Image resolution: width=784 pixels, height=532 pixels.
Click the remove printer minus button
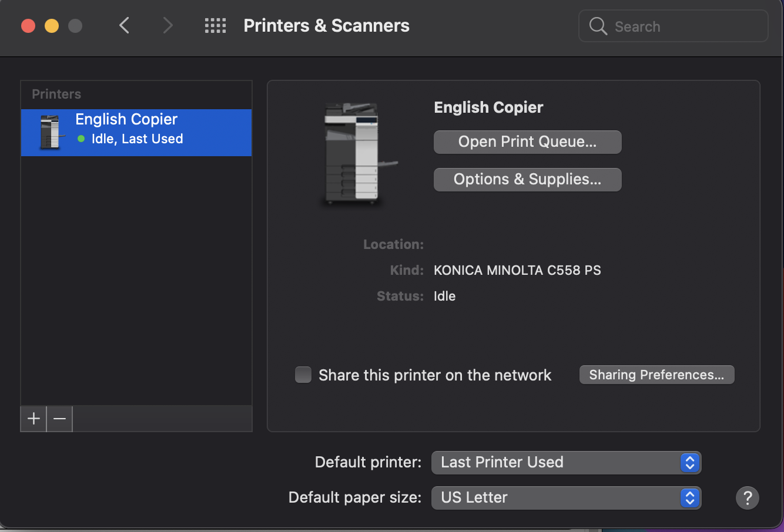[59, 419]
